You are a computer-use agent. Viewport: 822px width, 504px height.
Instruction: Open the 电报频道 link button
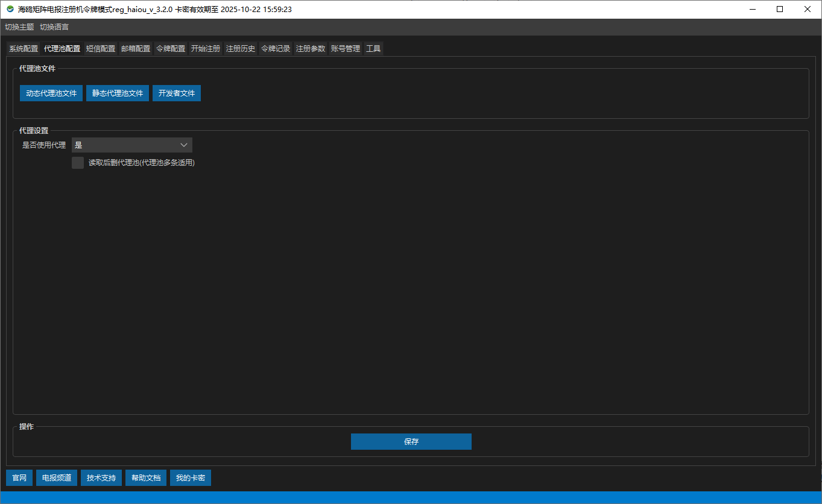click(x=57, y=478)
